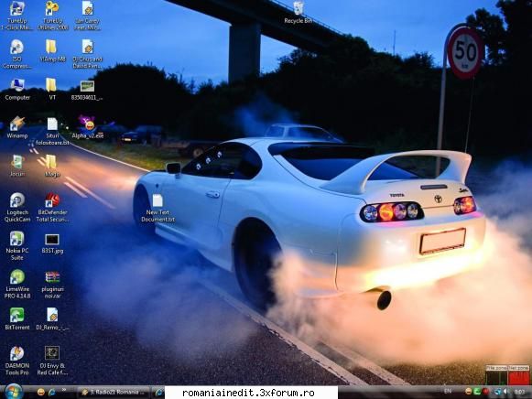This screenshot has width=532, height=399.
Task: Launch Winamp from desktop
Action: tap(17, 127)
